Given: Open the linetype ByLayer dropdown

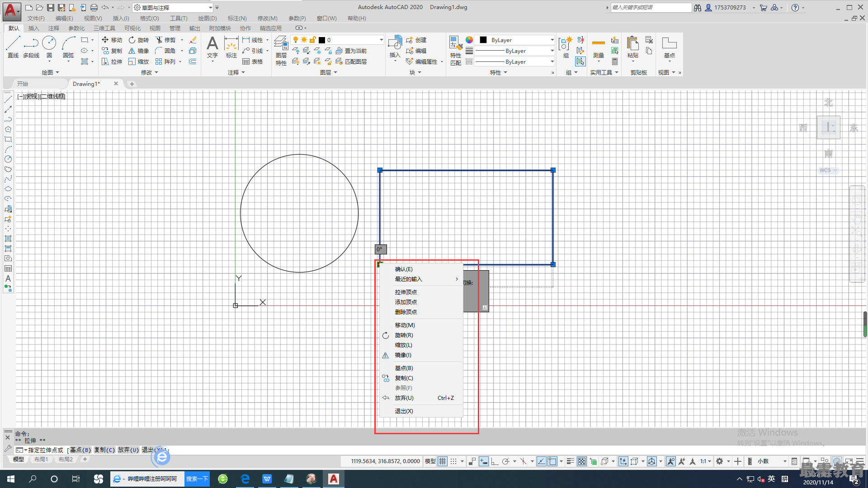Looking at the screenshot, I should click(515, 61).
